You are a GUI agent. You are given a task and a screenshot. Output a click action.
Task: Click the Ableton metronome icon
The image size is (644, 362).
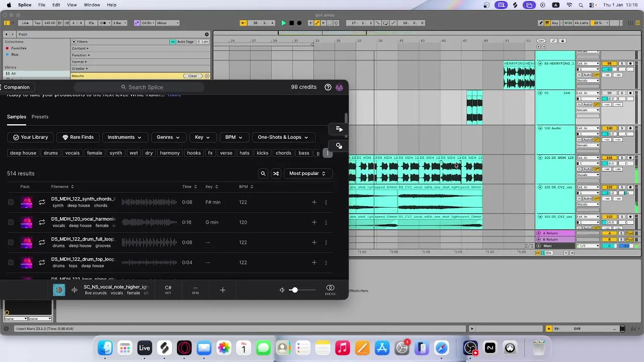pyautogui.click(x=104, y=23)
